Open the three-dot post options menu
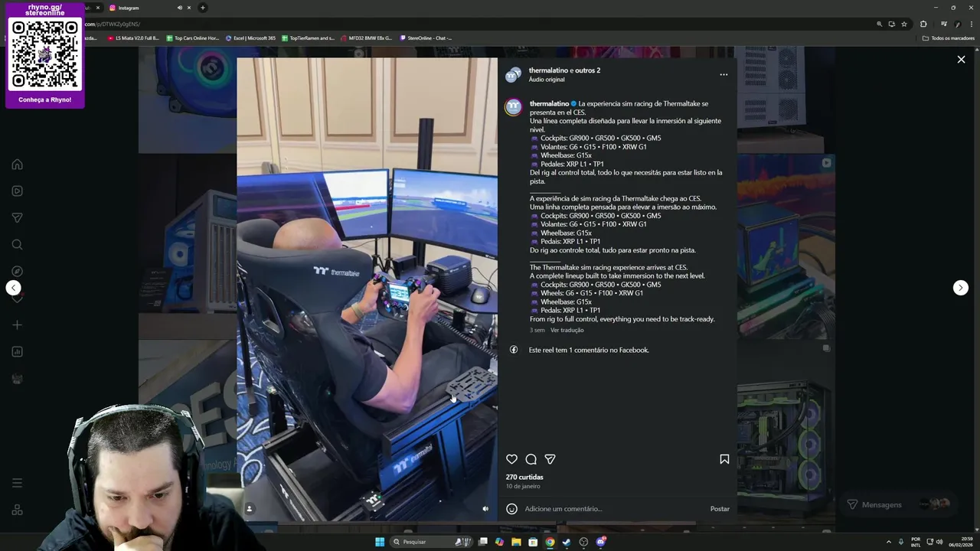 [724, 75]
